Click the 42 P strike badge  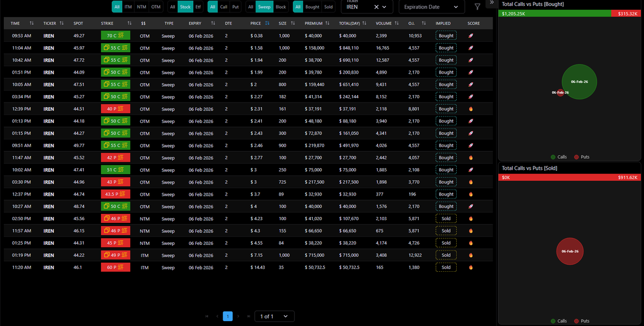pyautogui.click(x=115, y=158)
